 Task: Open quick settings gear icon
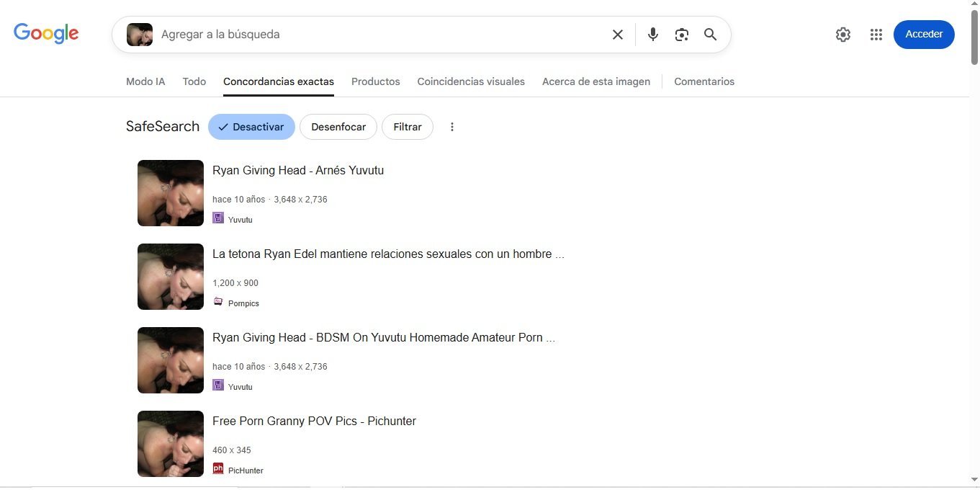[x=842, y=35]
